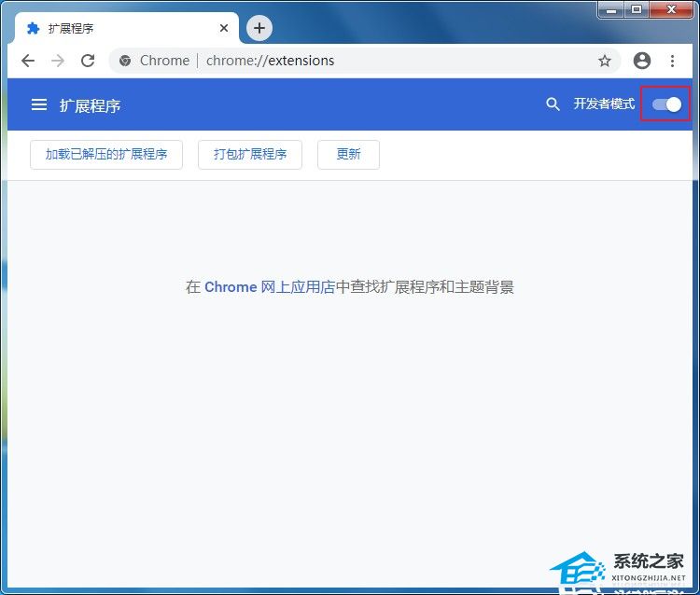Click the 加载已解压的扩展程序 button

point(106,155)
